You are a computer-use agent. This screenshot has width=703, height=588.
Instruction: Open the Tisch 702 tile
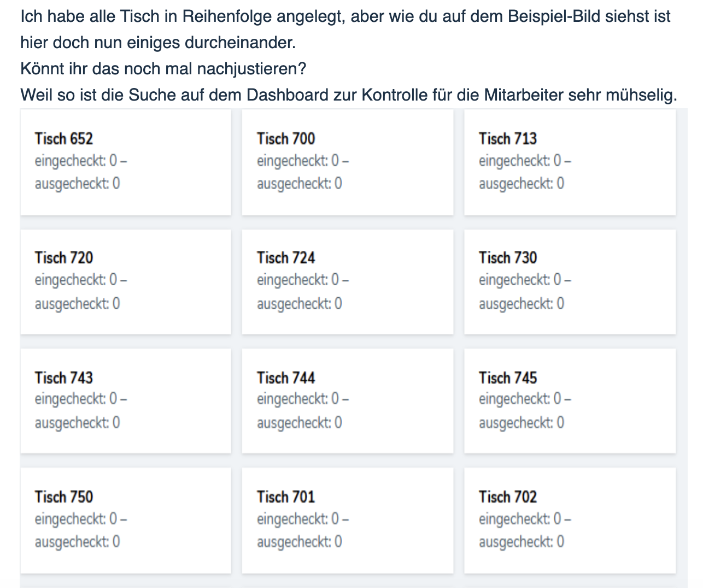[x=570, y=520]
